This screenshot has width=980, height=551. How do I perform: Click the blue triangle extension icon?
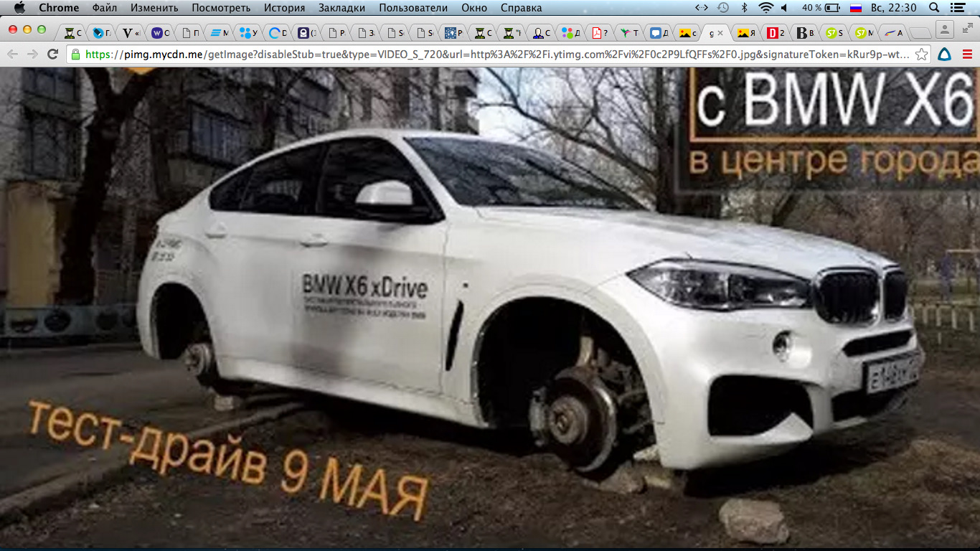tap(945, 55)
